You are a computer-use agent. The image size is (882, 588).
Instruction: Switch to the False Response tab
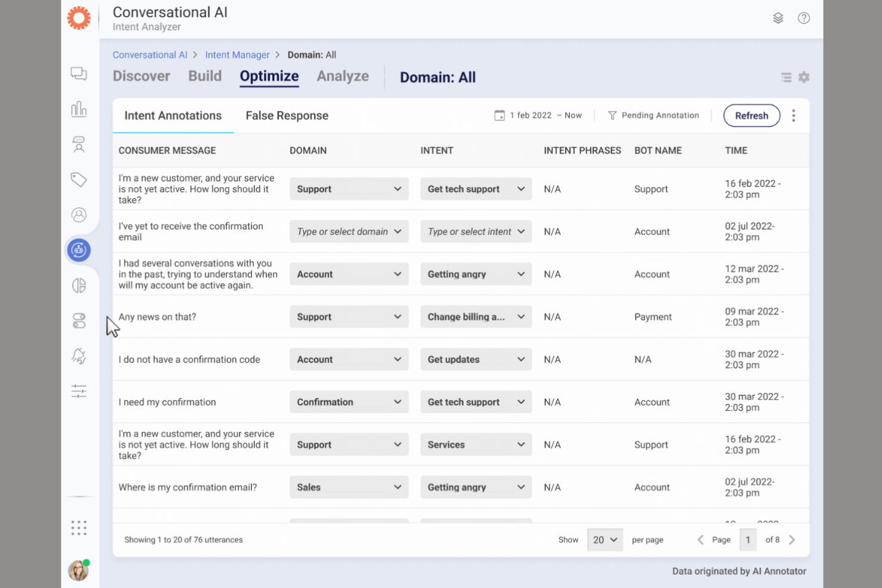point(287,115)
